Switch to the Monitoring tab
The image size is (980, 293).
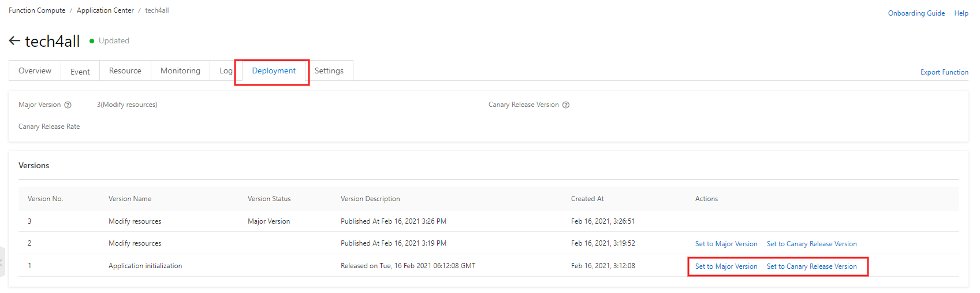(x=180, y=71)
